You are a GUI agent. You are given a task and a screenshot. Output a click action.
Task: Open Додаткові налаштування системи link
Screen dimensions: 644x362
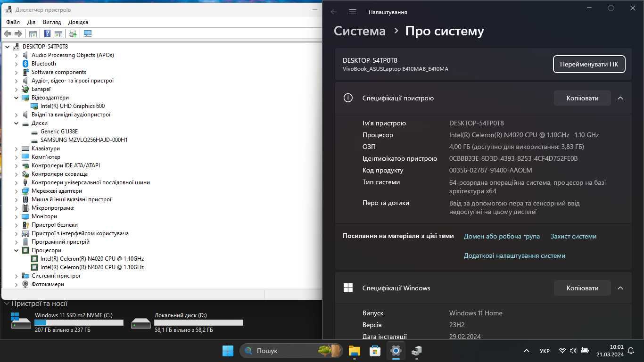[x=514, y=255]
